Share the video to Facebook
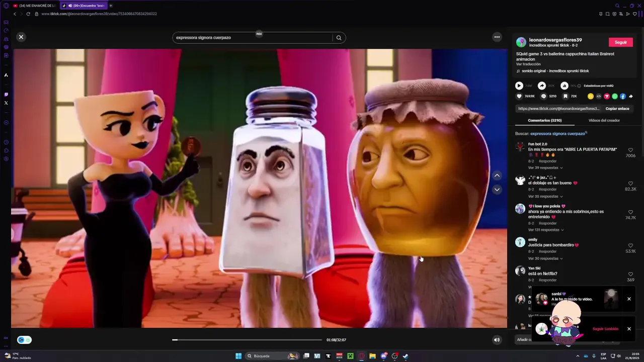Viewport: 644px width, 362px height. [623, 96]
